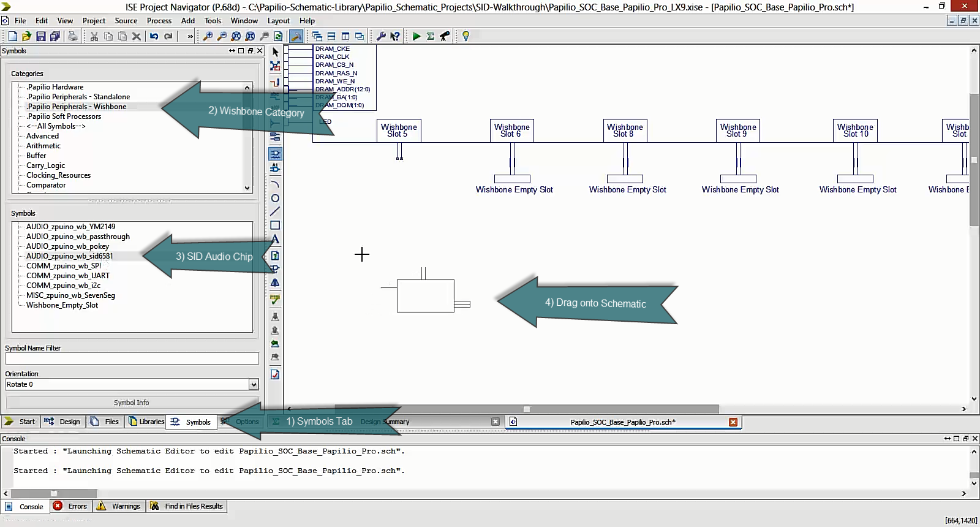The image size is (980, 527).
Task: Select the Add Line tool
Action: pyautogui.click(x=275, y=211)
